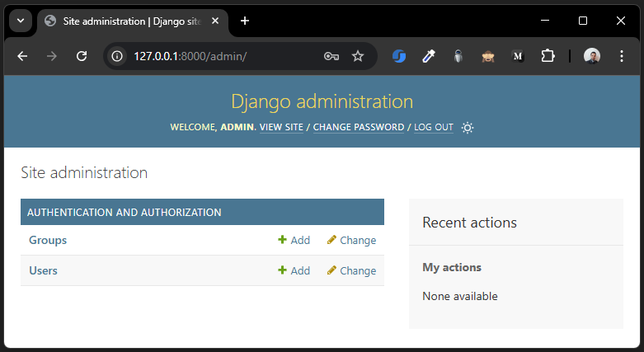Open the eyedropper color picker extension

pyautogui.click(x=428, y=56)
